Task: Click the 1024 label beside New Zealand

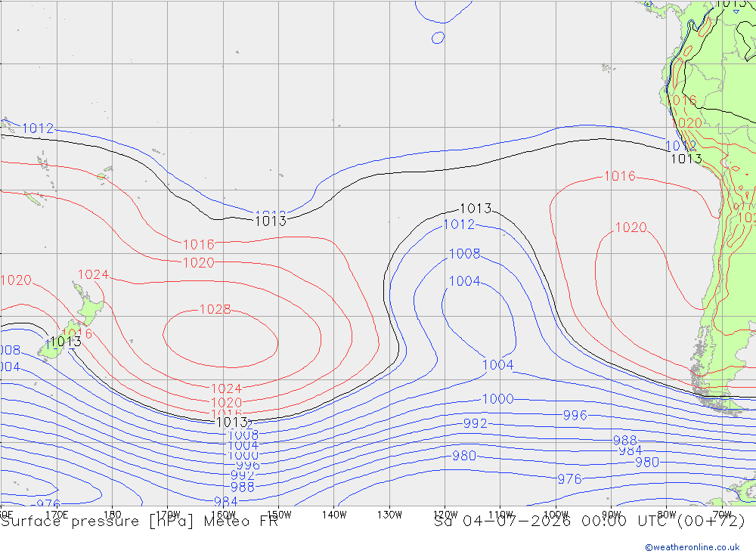Action: 93,275
